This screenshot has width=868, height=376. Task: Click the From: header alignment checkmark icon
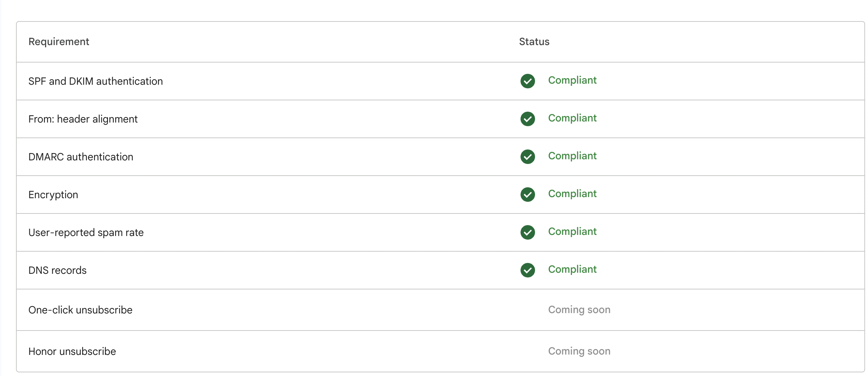(x=527, y=119)
